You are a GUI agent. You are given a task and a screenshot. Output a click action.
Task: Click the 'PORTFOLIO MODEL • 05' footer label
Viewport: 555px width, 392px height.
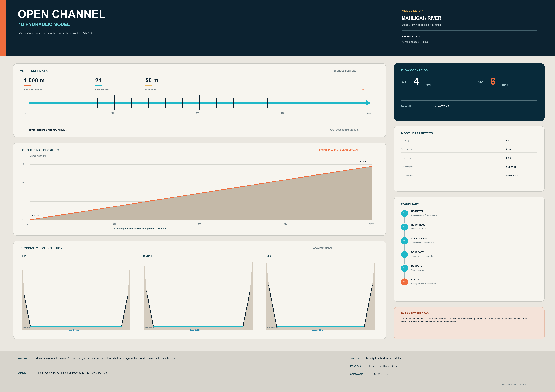(513, 384)
